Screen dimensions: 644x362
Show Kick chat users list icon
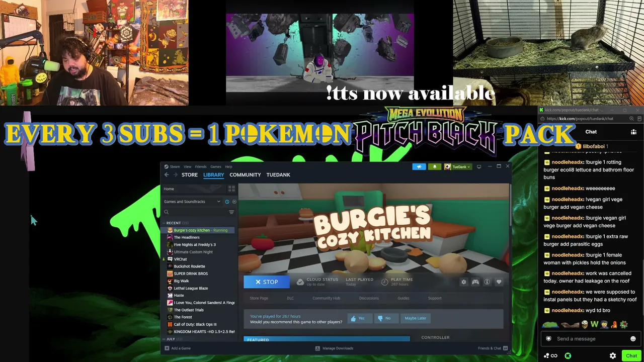point(633,132)
